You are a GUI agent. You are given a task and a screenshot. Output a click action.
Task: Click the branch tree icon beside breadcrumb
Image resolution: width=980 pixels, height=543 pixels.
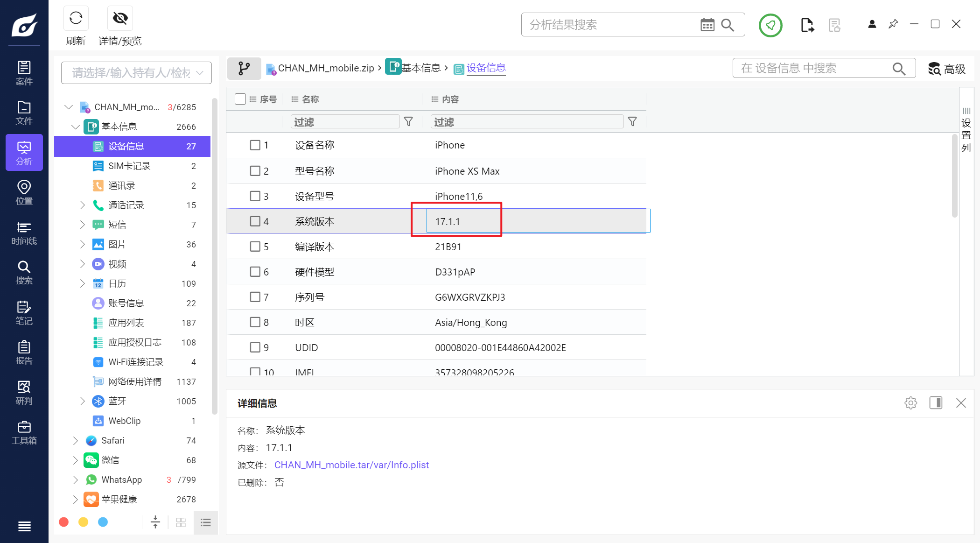click(x=244, y=69)
